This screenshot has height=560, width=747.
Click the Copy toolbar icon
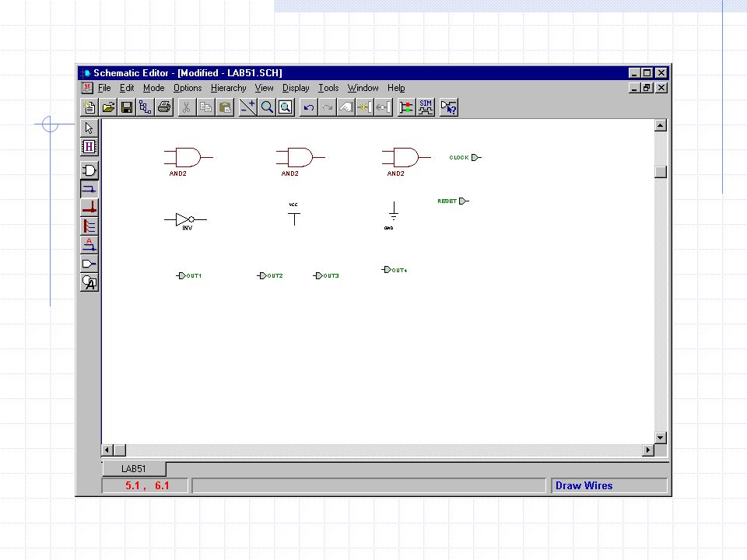(205, 107)
